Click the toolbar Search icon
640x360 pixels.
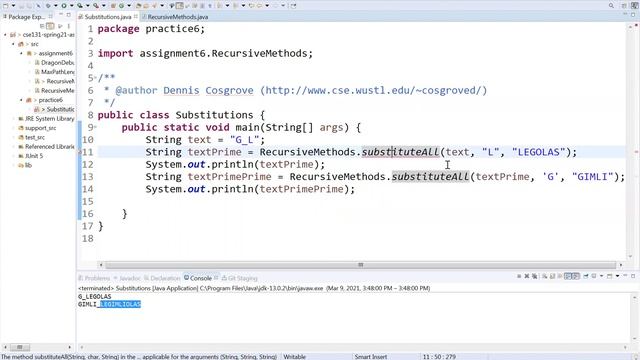[154, 6]
